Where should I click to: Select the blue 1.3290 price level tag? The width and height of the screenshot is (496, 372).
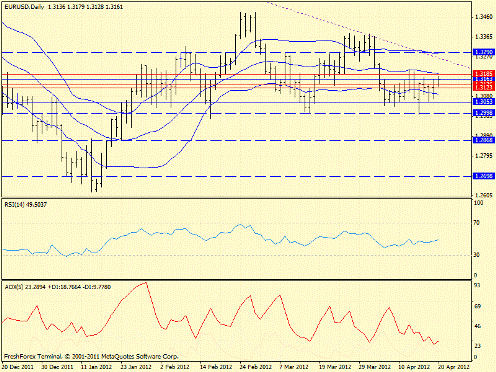[484, 52]
